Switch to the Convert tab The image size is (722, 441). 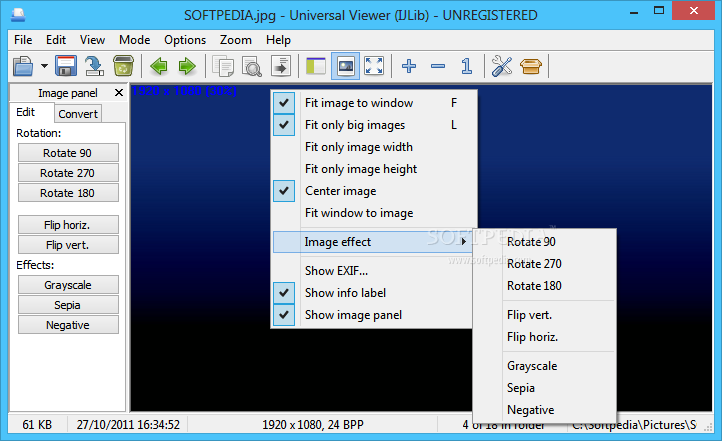78,114
